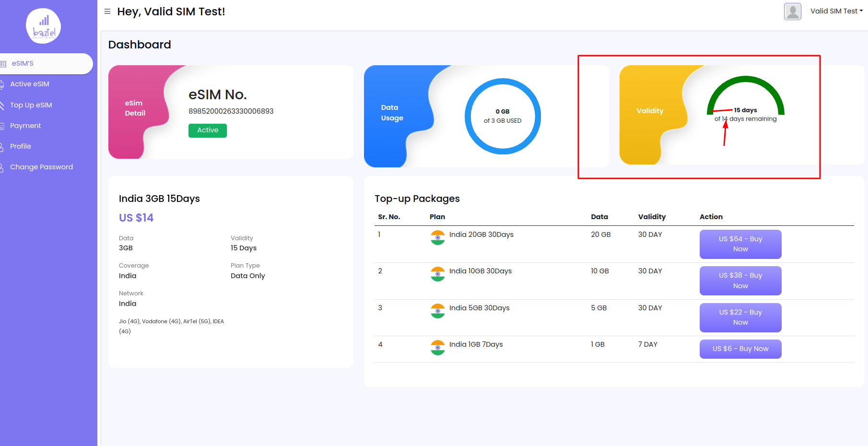Click the India flag for 5GB plan
Screen dimensions: 868x446
437,311
